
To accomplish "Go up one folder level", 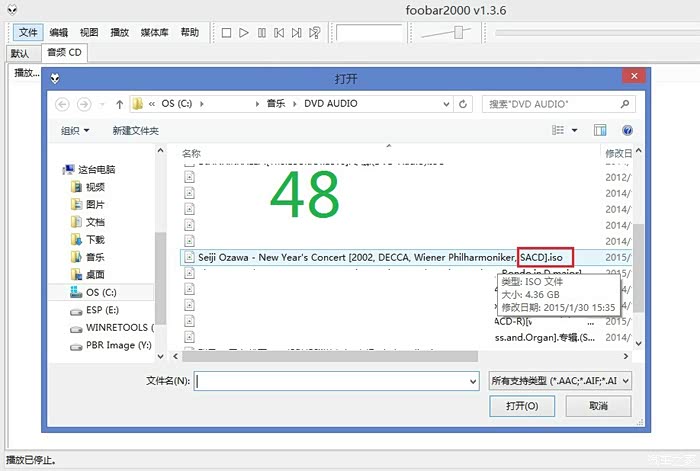I will [119, 103].
